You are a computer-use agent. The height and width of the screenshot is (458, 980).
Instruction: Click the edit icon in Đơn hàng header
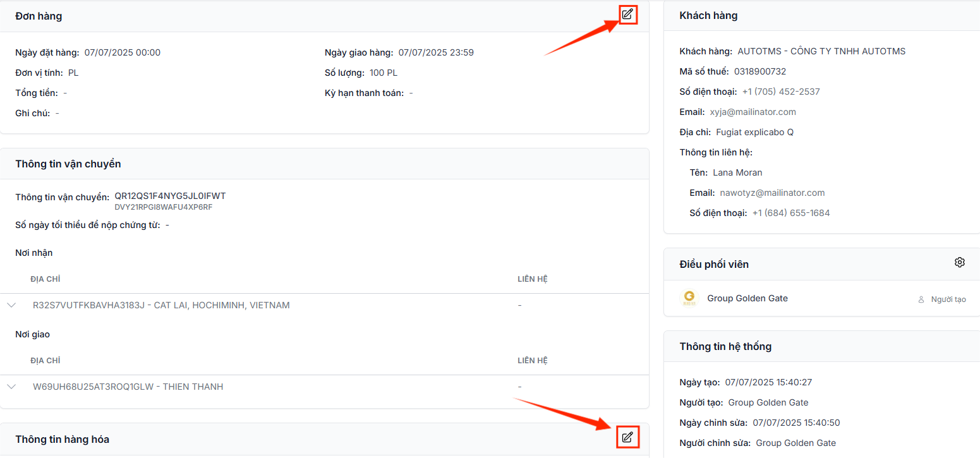pos(627,14)
